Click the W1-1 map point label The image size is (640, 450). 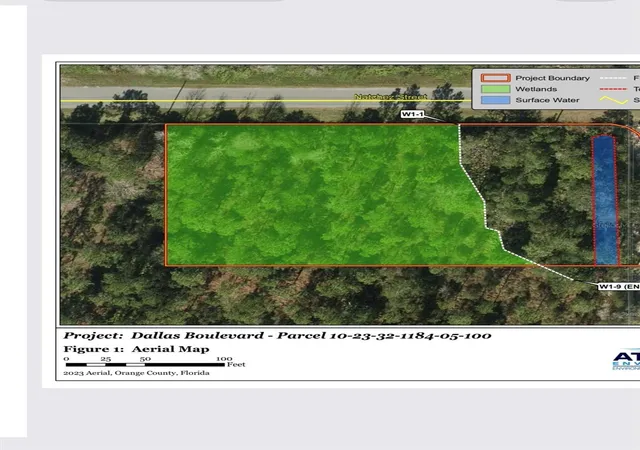(x=412, y=114)
